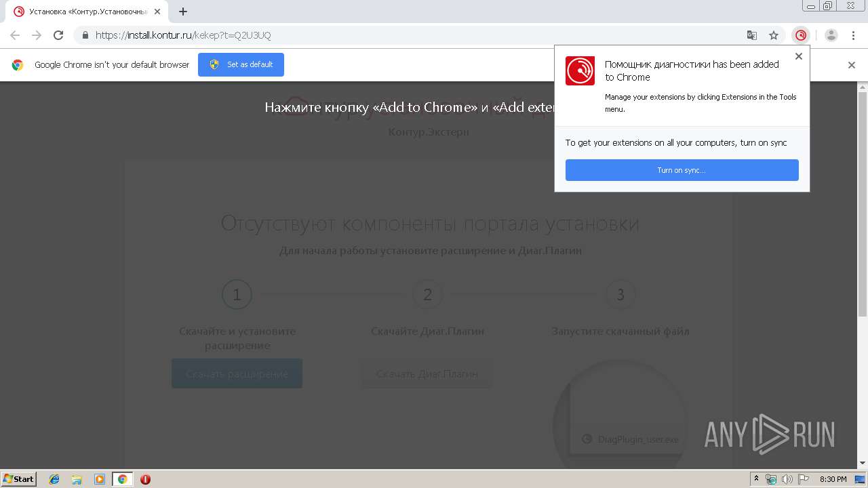Open the Chrome profile avatar
868x488 pixels.
pos(831,35)
